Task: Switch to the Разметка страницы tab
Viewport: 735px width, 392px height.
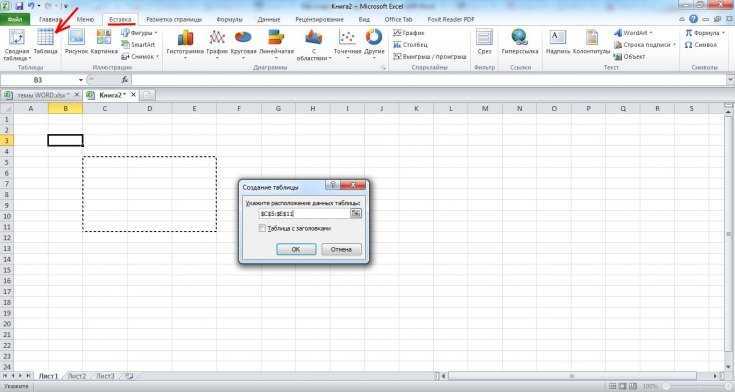Action: [174, 20]
